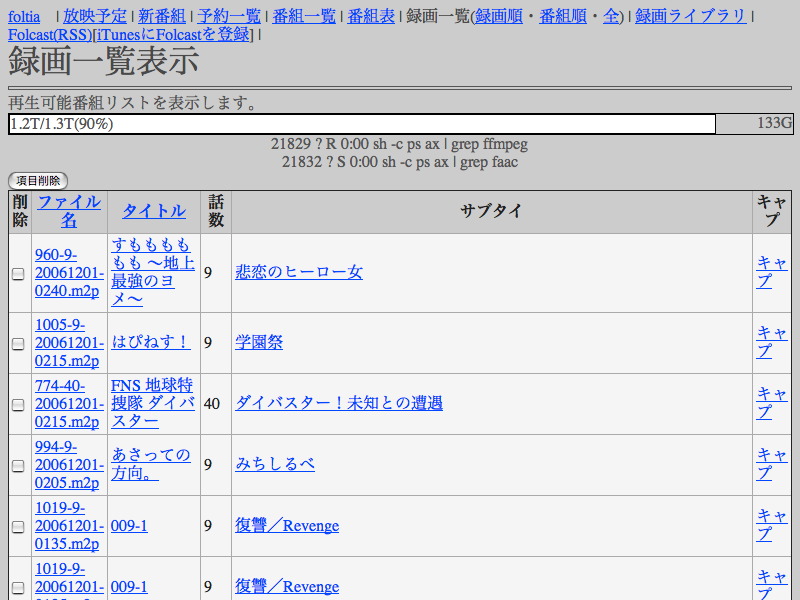
Task: Click the disk usage bar 1.2T/1.3T
Action: (361, 124)
